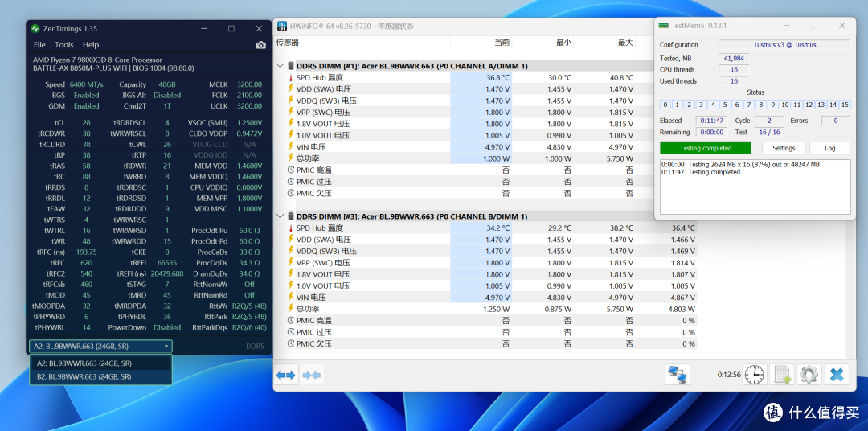Viewport: 868px width, 431px height.
Task: Click the HWiNFO greyed collapse arrows icon
Action: coord(312,375)
